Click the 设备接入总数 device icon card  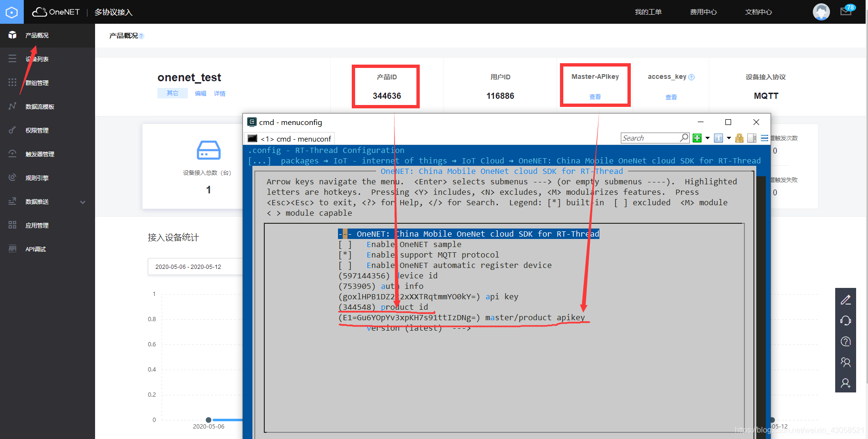point(208,150)
